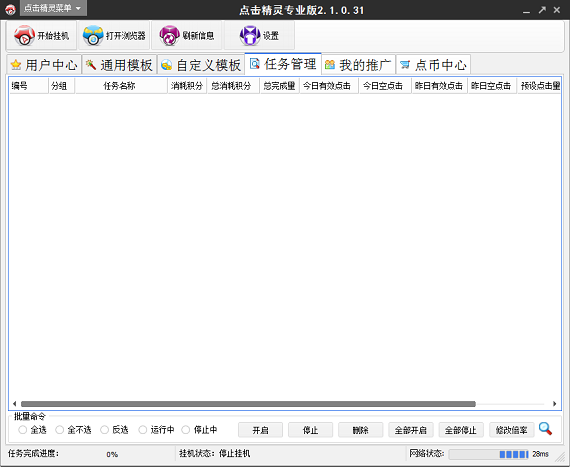570x467 pixels.
Task: Refresh info with 刷新信息 icon
Action: point(169,36)
